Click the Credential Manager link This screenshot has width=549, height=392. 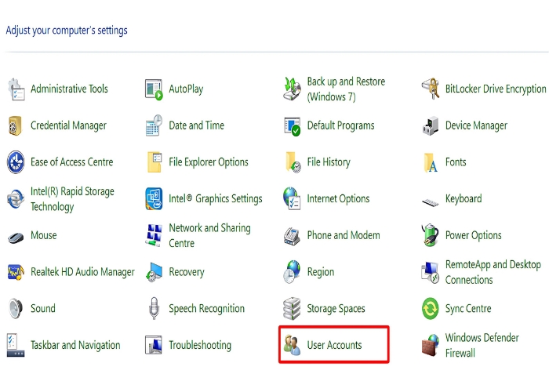pyautogui.click(x=68, y=125)
